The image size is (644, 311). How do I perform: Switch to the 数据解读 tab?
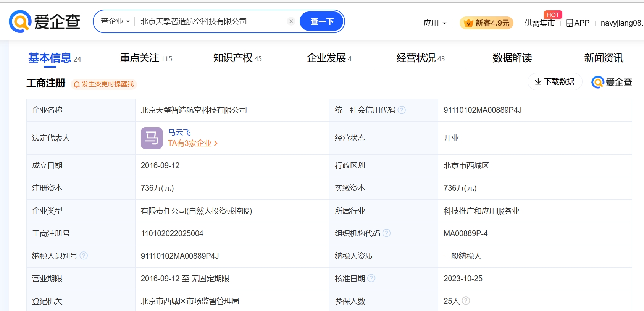[x=512, y=58]
